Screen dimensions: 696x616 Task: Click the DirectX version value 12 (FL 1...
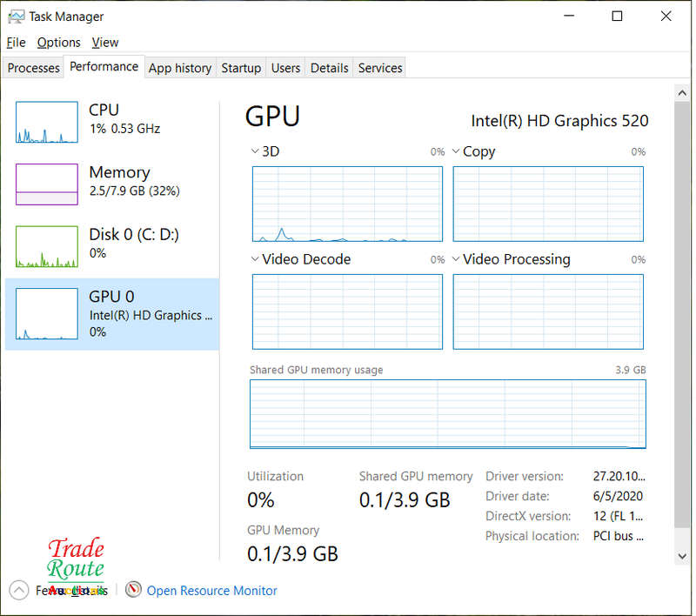coord(618,516)
